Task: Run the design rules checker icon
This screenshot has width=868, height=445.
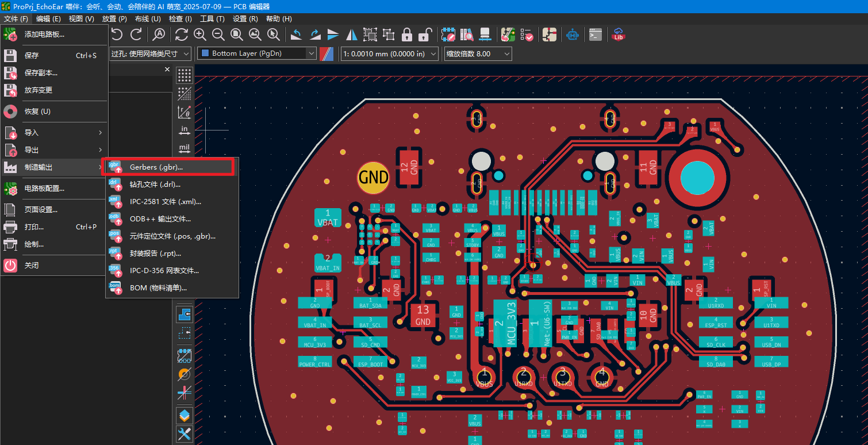Action: coord(527,34)
